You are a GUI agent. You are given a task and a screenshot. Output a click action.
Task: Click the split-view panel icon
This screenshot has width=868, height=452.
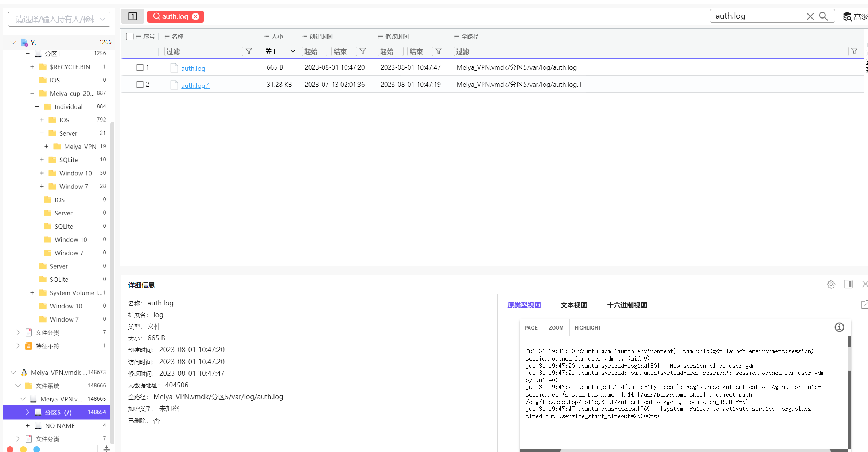point(848,284)
